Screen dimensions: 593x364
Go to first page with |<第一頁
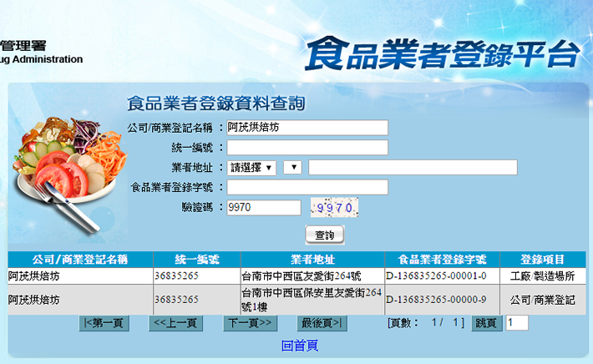pyautogui.click(x=104, y=323)
